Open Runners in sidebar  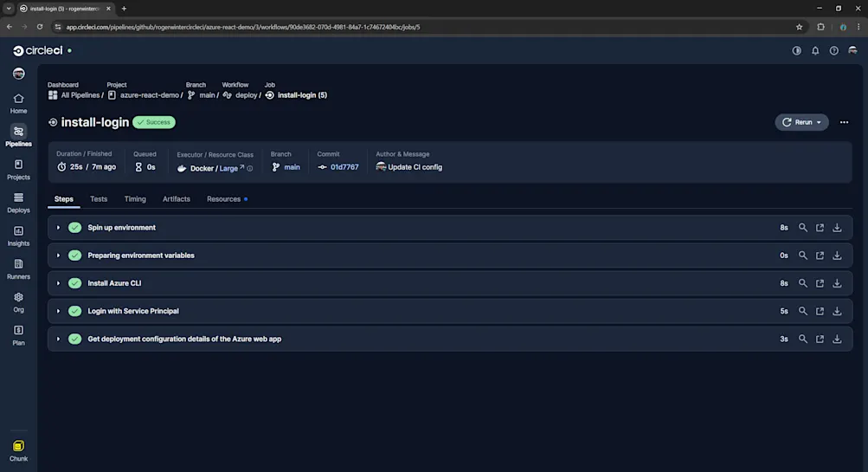coord(18,269)
